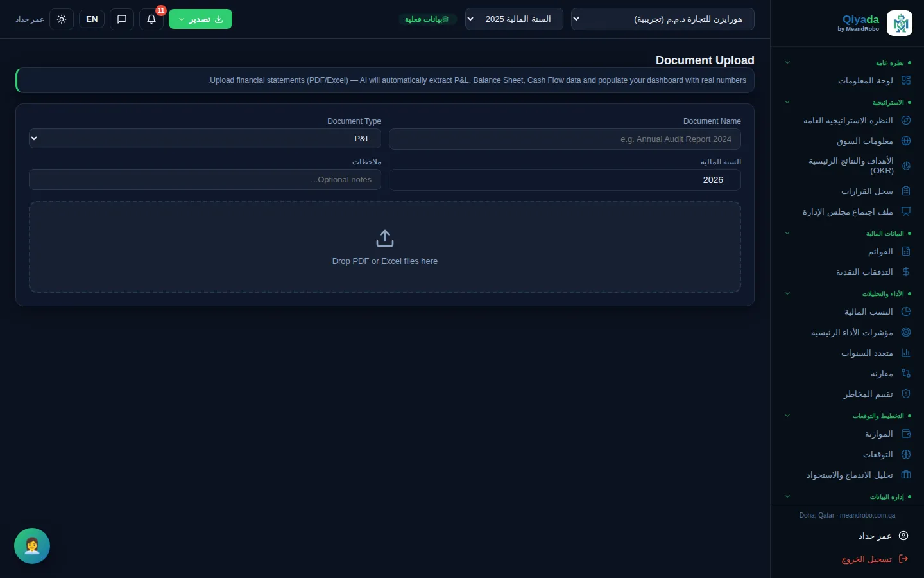The image size is (924, 578).
Task: Click the upload arrow icon in drop zone
Action: click(x=385, y=238)
